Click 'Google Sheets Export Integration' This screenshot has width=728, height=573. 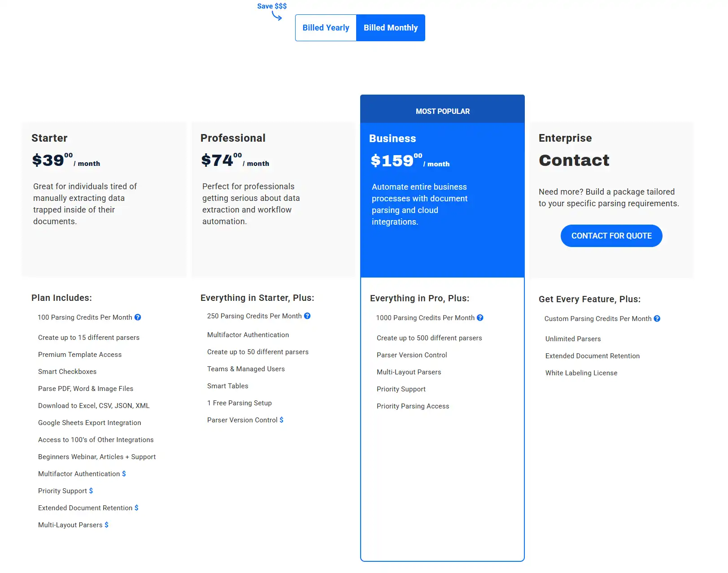(x=90, y=423)
